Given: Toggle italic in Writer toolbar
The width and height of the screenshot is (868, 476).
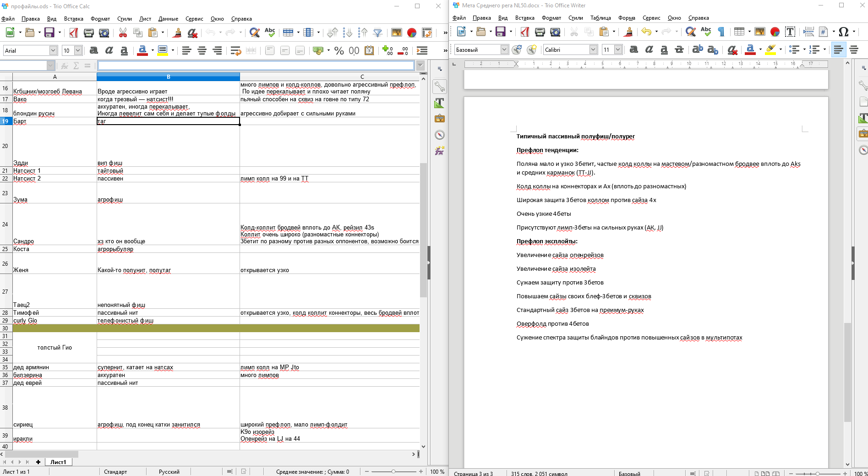Looking at the screenshot, I should pyautogui.click(x=649, y=49).
